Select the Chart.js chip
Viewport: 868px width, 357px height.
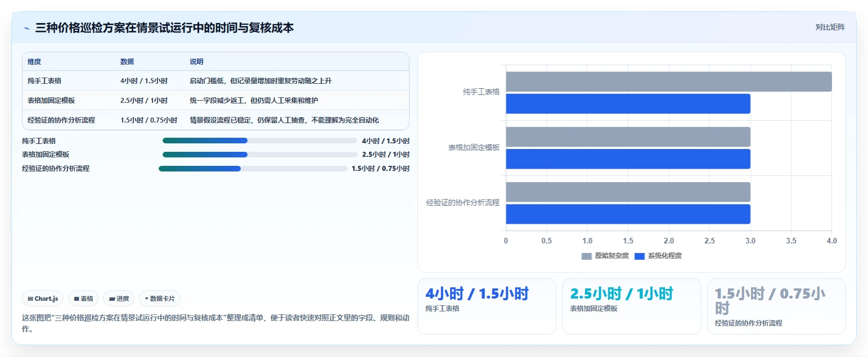tap(43, 299)
